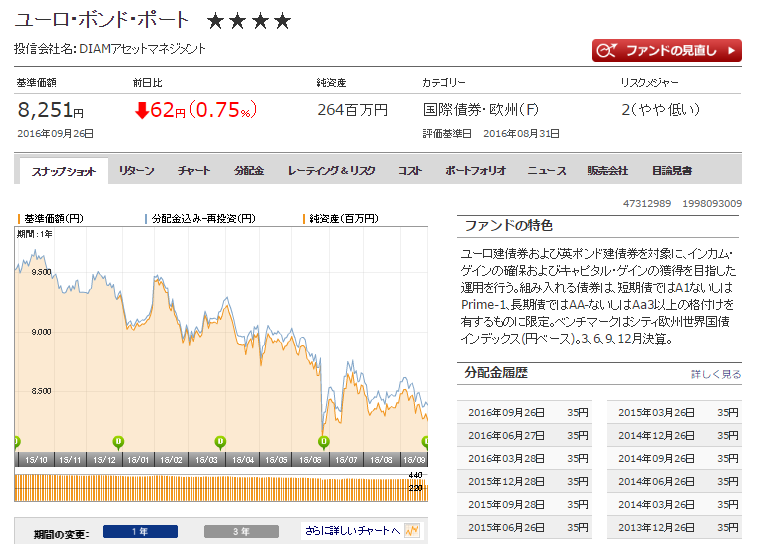Open さらに詳しいチャートへ link
The image size is (763, 551).
[352, 531]
